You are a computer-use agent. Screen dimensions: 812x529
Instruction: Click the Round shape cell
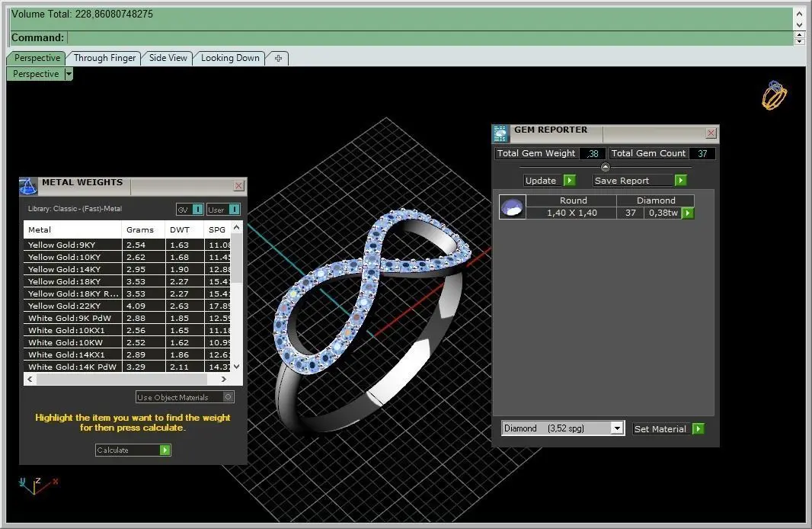573,200
